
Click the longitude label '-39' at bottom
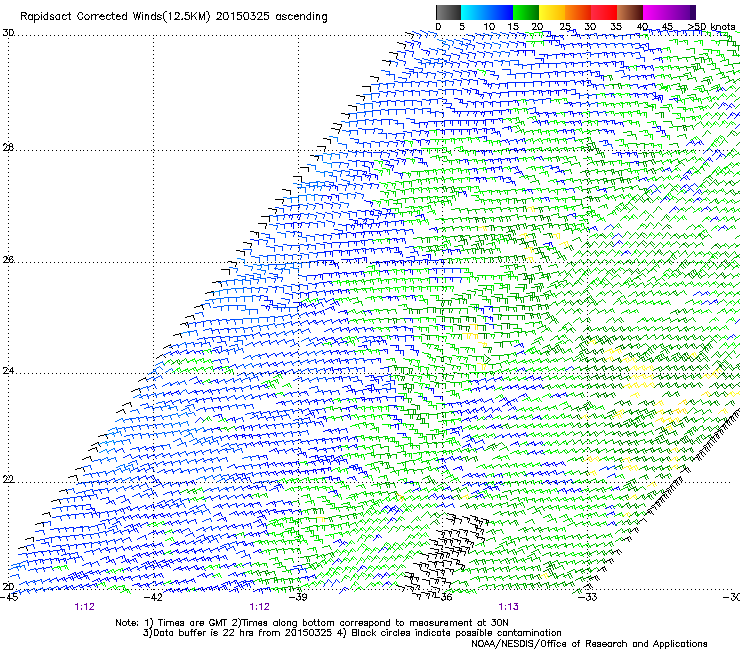[x=298, y=598]
